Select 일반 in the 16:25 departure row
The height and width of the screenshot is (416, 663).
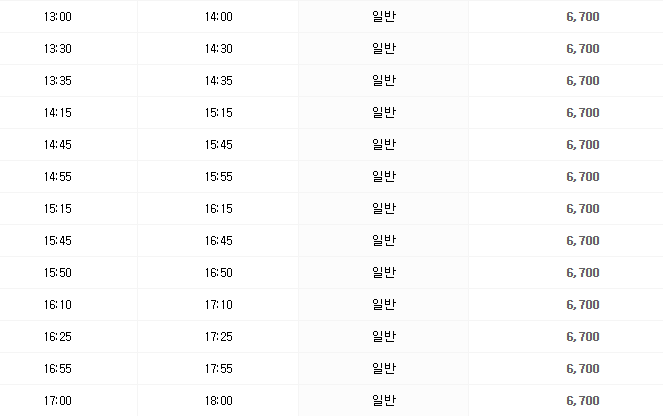pos(384,337)
